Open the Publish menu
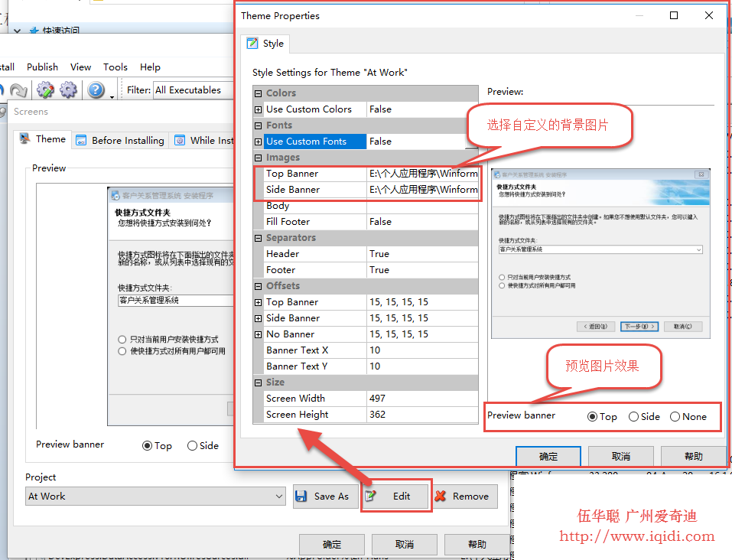732x560 pixels. pyautogui.click(x=43, y=67)
